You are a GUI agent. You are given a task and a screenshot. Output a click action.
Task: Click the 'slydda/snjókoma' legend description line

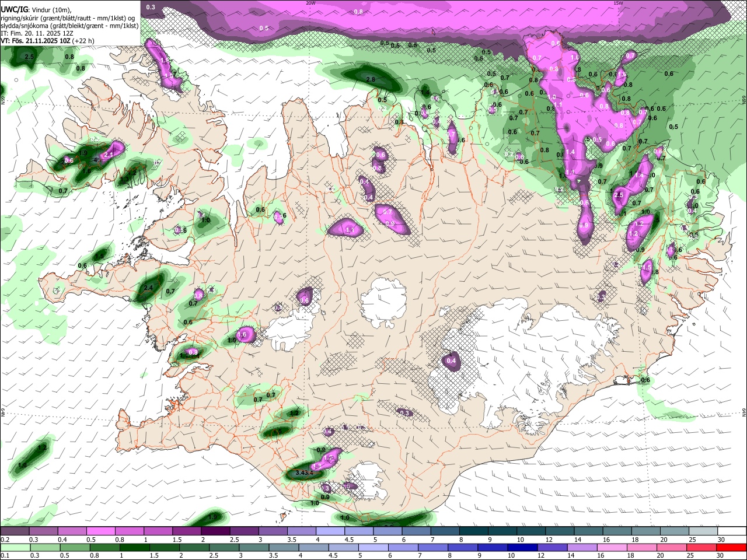point(69,26)
